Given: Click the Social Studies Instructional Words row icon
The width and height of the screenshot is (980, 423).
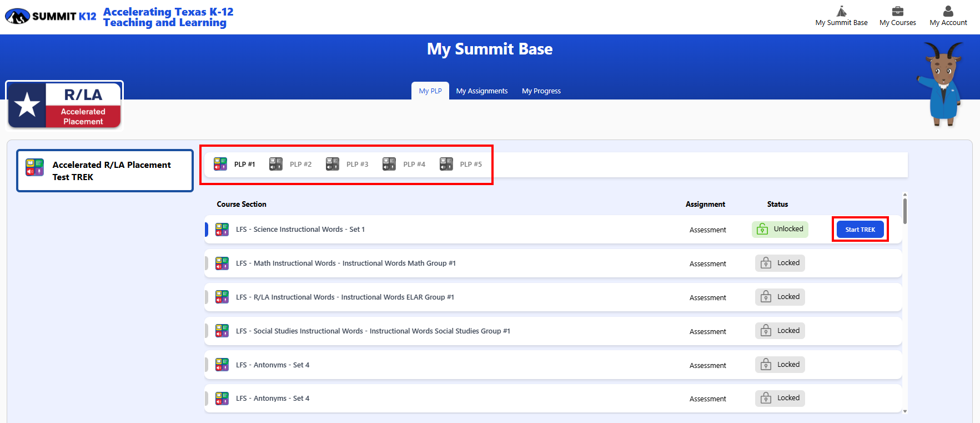Looking at the screenshot, I should coord(222,331).
